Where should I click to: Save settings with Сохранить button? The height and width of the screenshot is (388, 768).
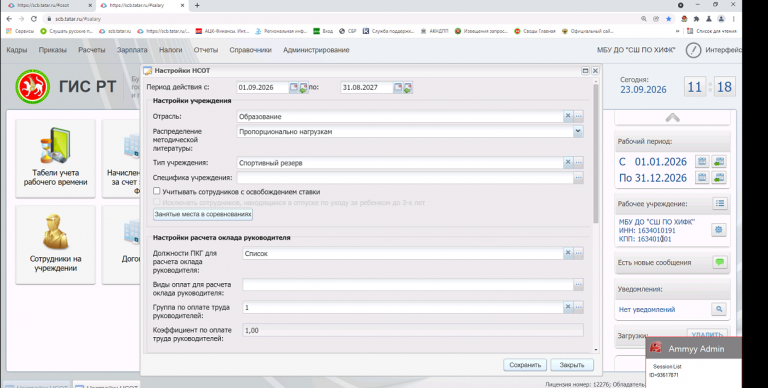click(525, 365)
